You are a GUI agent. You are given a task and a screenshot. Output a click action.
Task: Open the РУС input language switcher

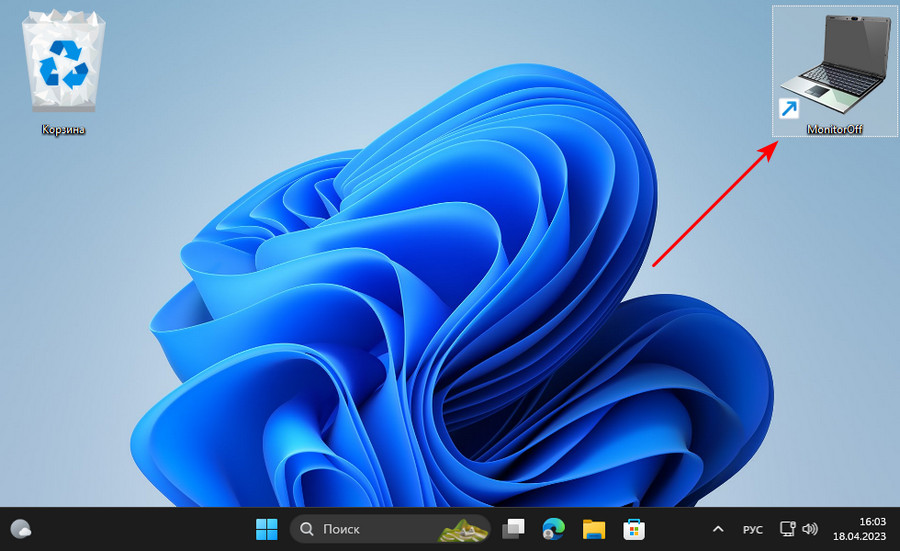pyautogui.click(x=752, y=528)
